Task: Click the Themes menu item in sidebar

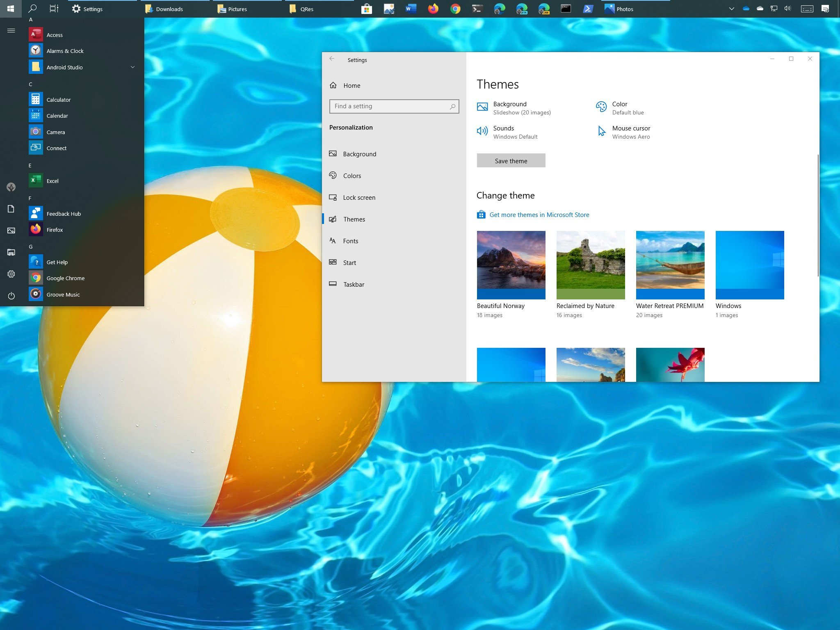Action: pos(354,218)
